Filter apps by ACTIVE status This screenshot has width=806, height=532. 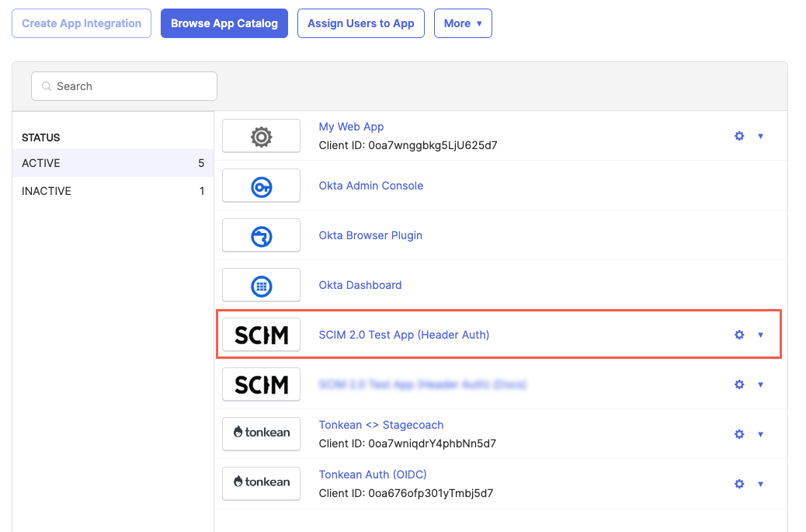(x=40, y=163)
